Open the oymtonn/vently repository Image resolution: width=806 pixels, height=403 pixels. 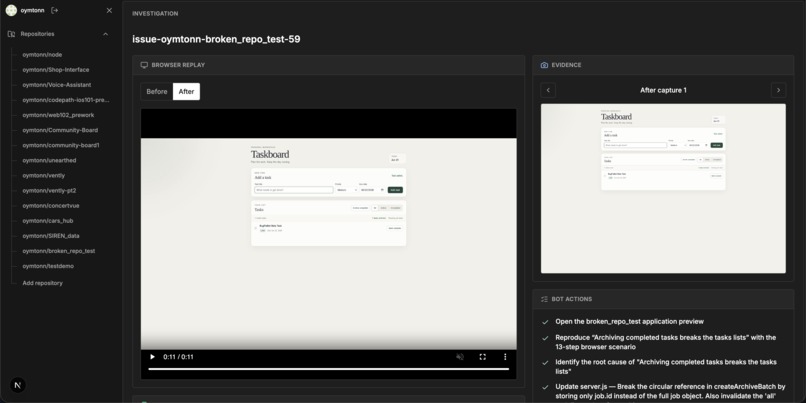click(44, 175)
